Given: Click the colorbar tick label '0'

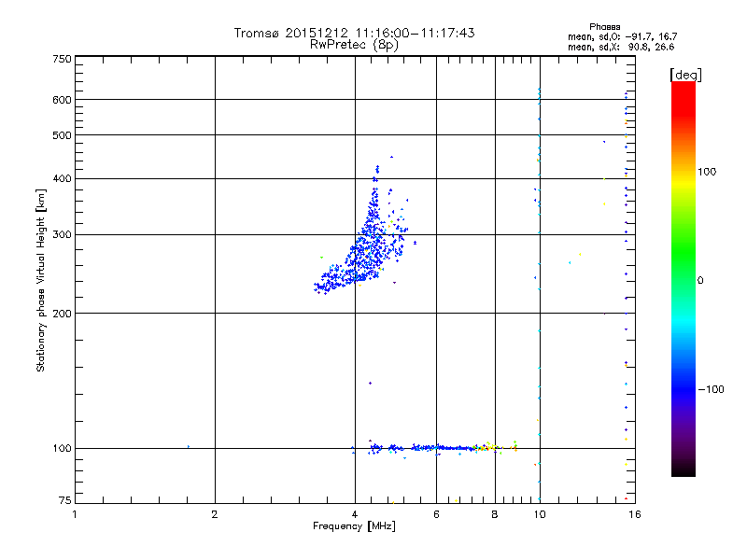Looking at the screenshot, I should [700, 280].
